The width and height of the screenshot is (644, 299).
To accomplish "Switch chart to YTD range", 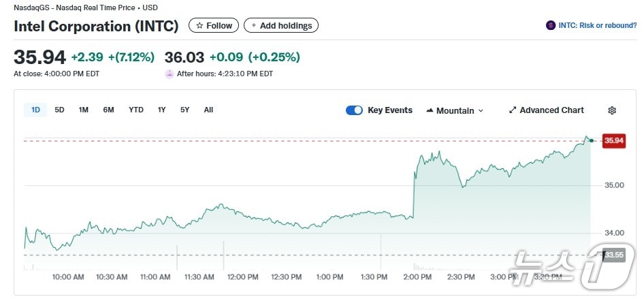I will [x=136, y=110].
